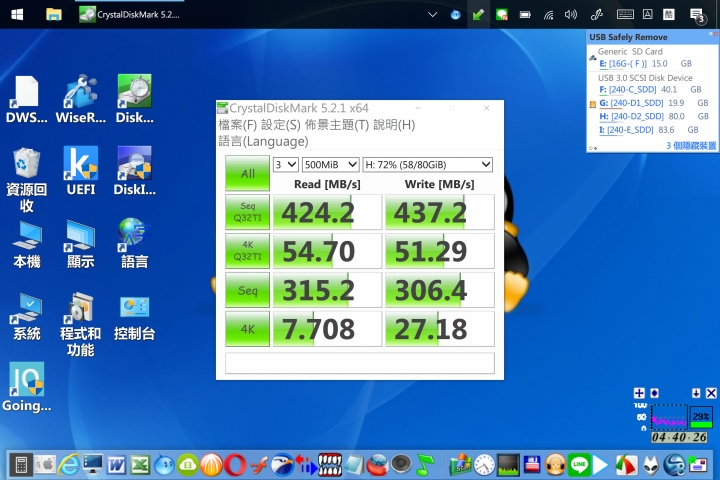Open the 系統 system shortcut
This screenshot has width=720, height=480.
point(27,316)
